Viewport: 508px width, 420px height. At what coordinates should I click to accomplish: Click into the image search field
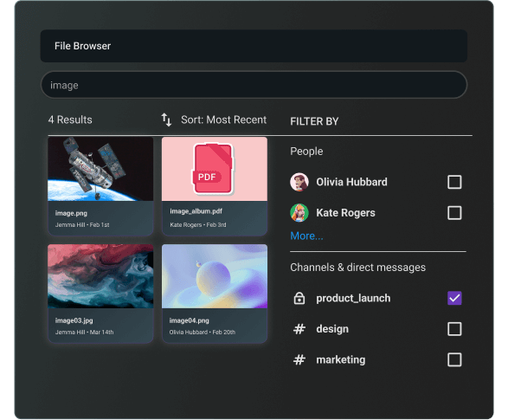tap(254, 85)
